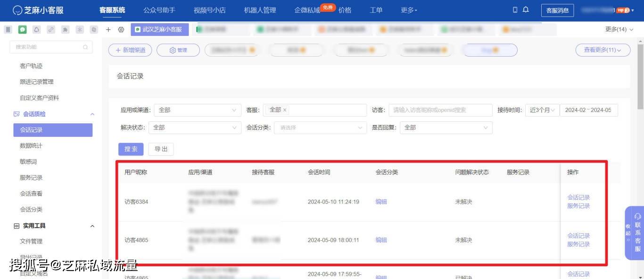This screenshot has height=279, width=644.
Task: Collapse the 会话质检 sidebar section
Action: [92, 114]
